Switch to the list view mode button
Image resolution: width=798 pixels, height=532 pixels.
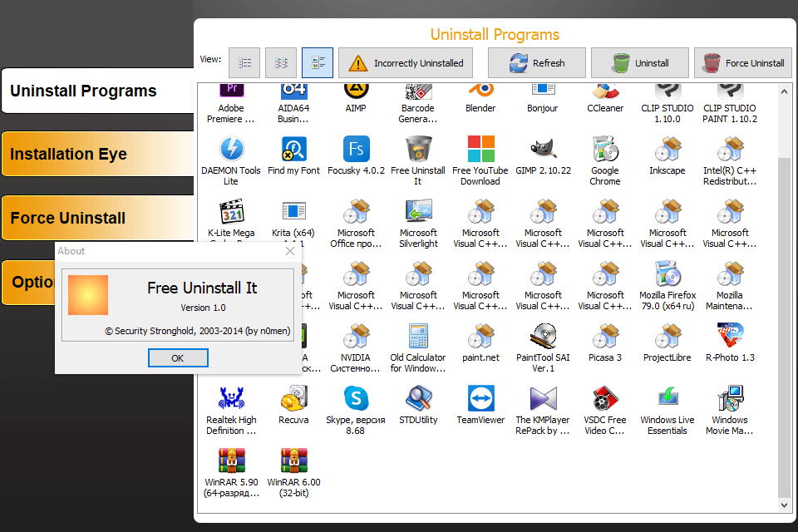point(244,62)
